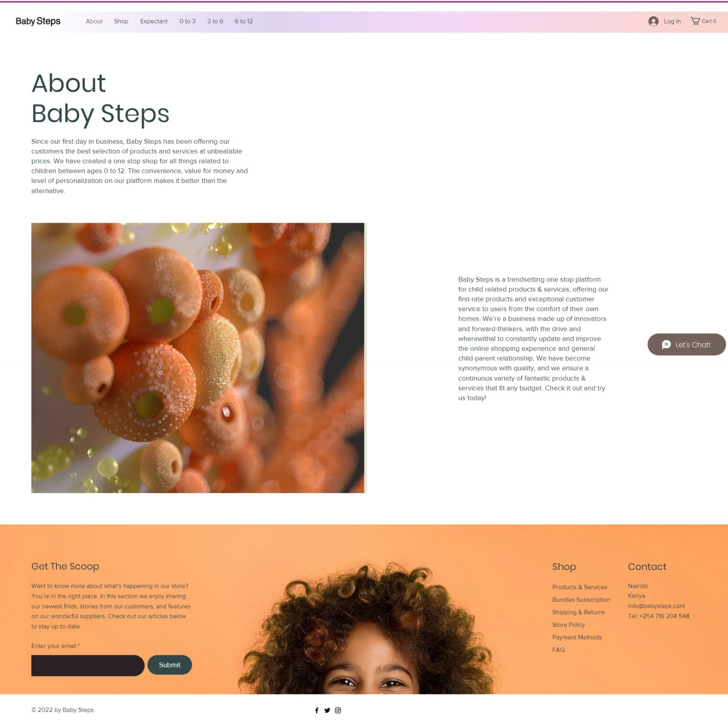728x725 pixels.
Task: Click the shopping cart icon
Action: [x=695, y=21]
